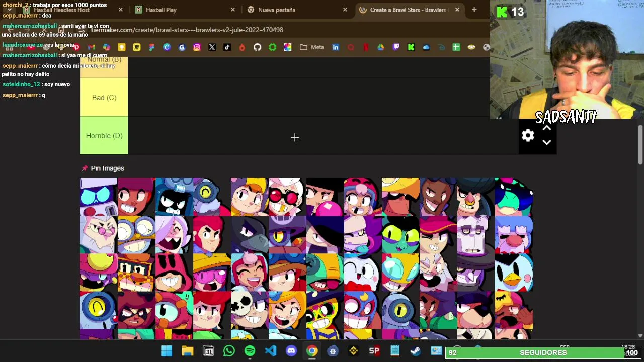Open LinkedIn bookmark icon
Screen dimensions: 644x362
point(336,47)
